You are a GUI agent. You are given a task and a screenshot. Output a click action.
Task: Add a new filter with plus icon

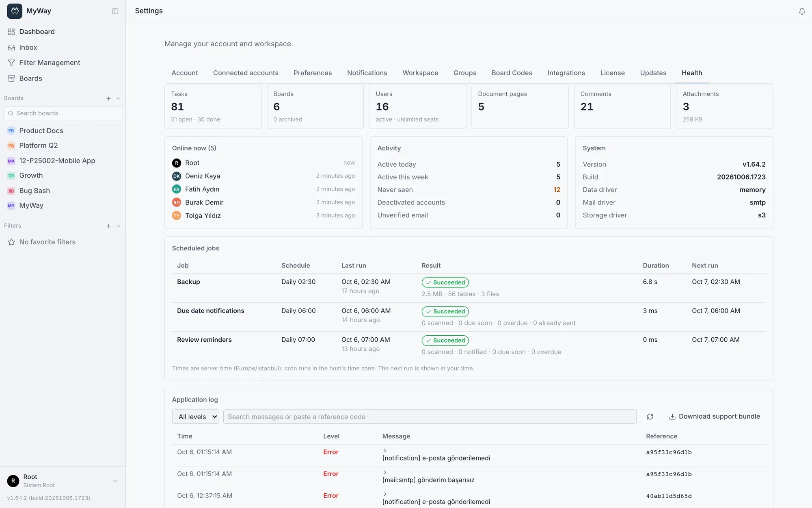108,226
